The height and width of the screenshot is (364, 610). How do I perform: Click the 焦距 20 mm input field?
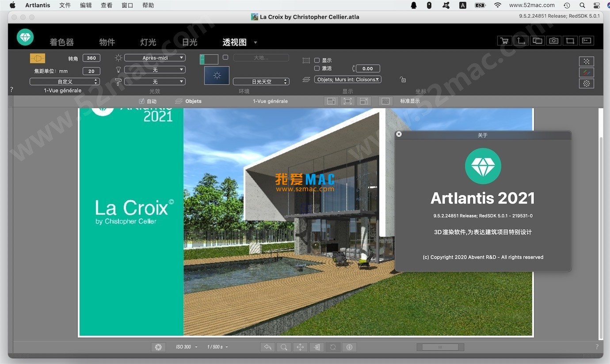click(x=91, y=71)
